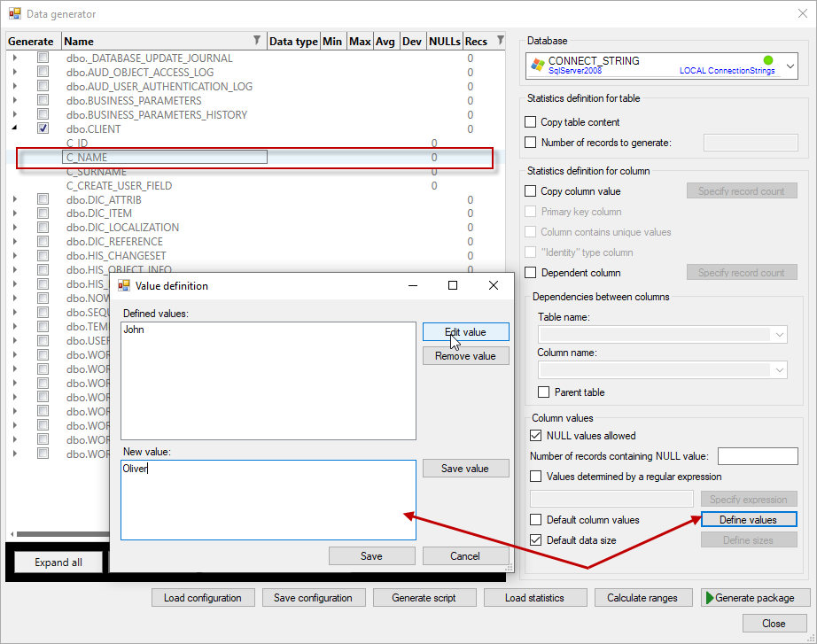Click the Remove value button
The width and height of the screenshot is (817, 644).
pos(466,356)
